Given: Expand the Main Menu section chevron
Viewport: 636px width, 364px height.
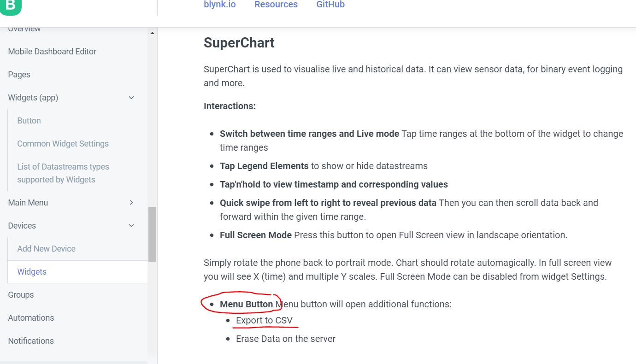Looking at the screenshot, I should (x=131, y=203).
